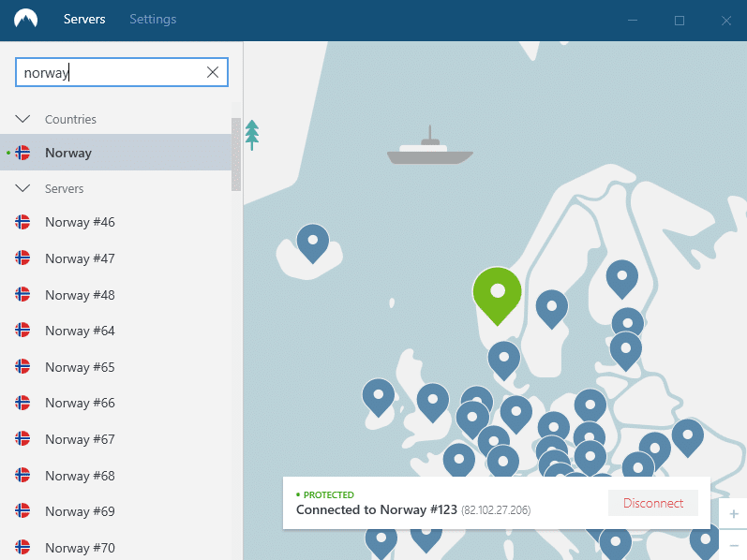Click the flag icon beside Norway #48
Viewport: 747px width, 560px height.
(22, 294)
